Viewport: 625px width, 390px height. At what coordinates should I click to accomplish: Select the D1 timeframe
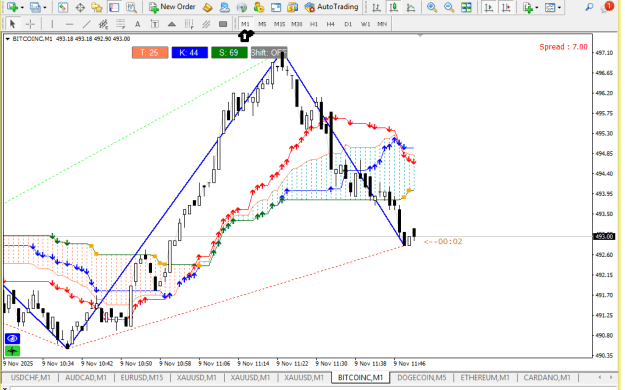348,24
